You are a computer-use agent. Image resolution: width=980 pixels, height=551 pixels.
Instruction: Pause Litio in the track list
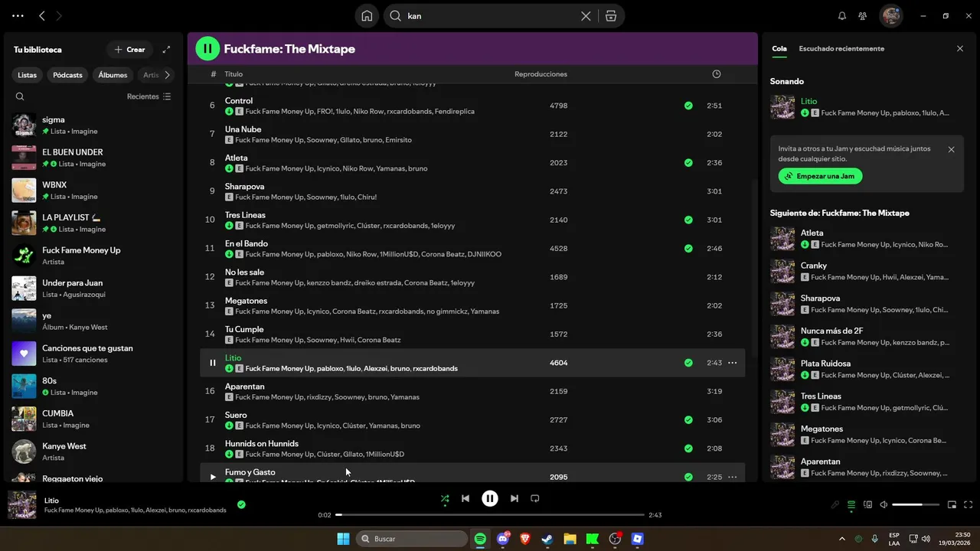tap(213, 363)
